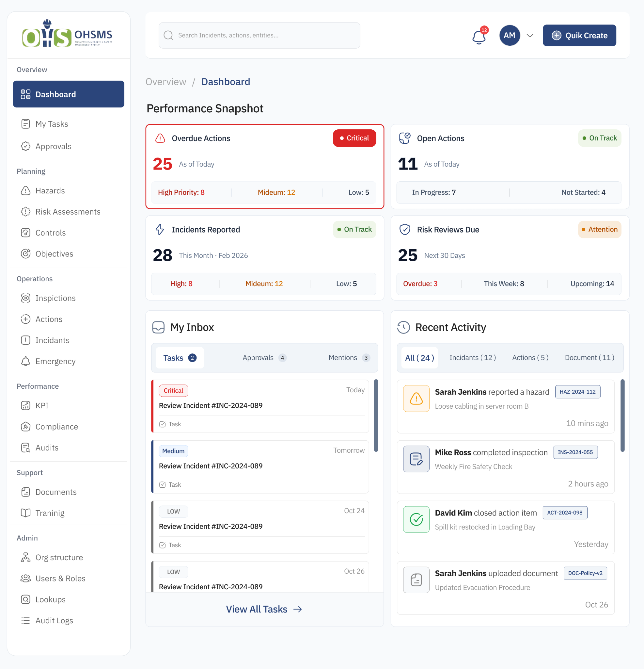
Task: Open View All Tasks link
Action: pyautogui.click(x=264, y=609)
